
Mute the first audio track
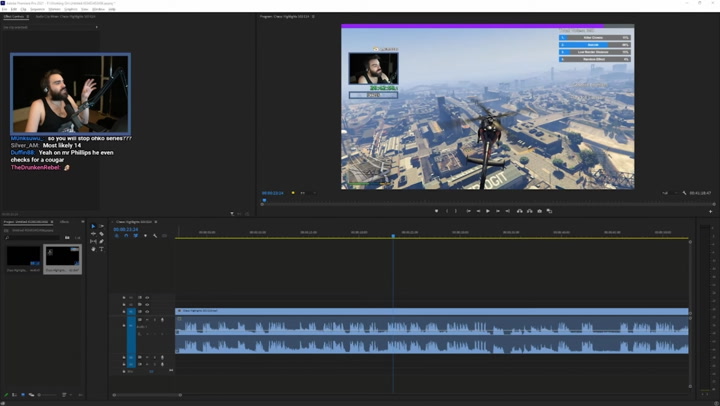(147, 320)
